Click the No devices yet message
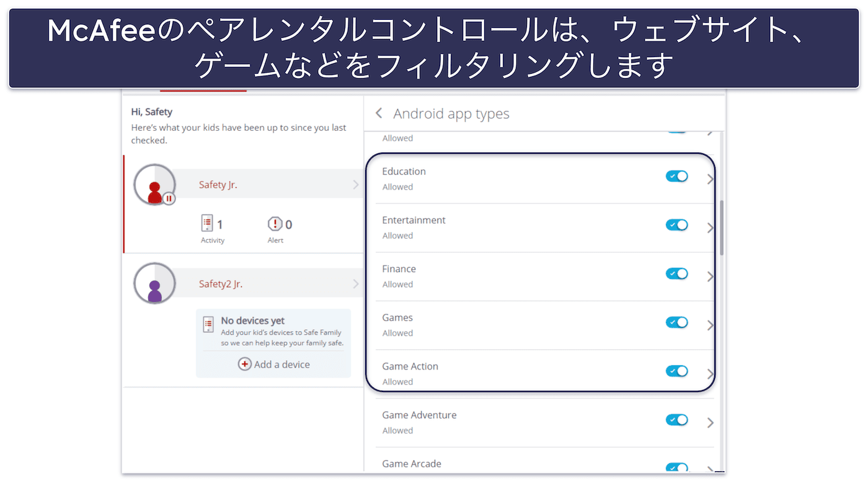Viewport: 868px width, 488px height. tap(253, 321)
